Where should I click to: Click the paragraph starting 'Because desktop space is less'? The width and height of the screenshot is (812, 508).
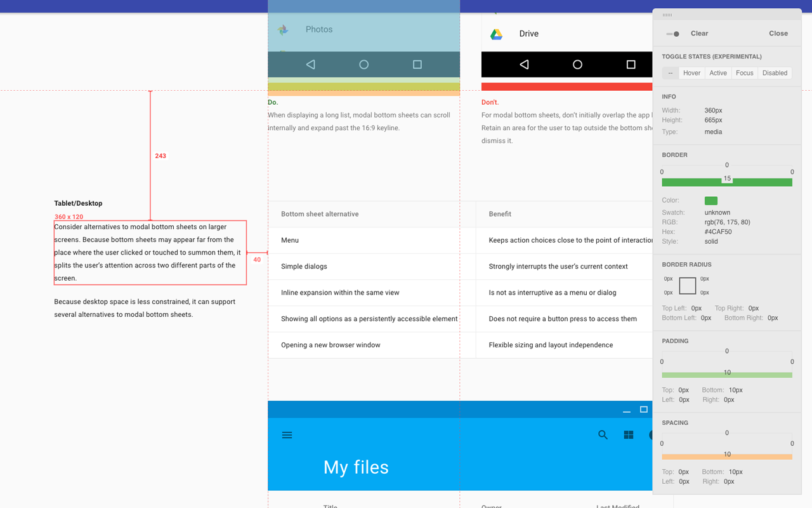pos(145,308)
